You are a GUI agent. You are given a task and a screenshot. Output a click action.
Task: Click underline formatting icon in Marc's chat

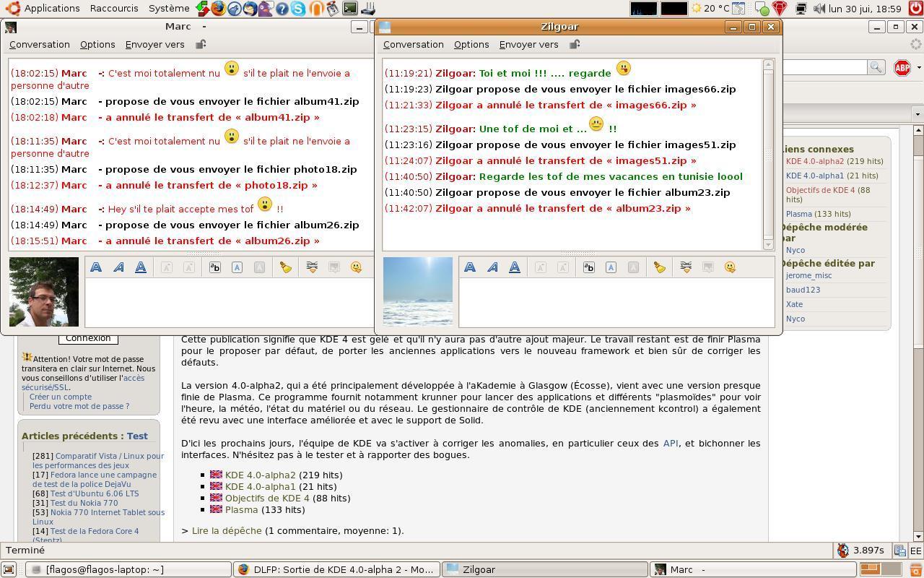[x=141, y=267]
